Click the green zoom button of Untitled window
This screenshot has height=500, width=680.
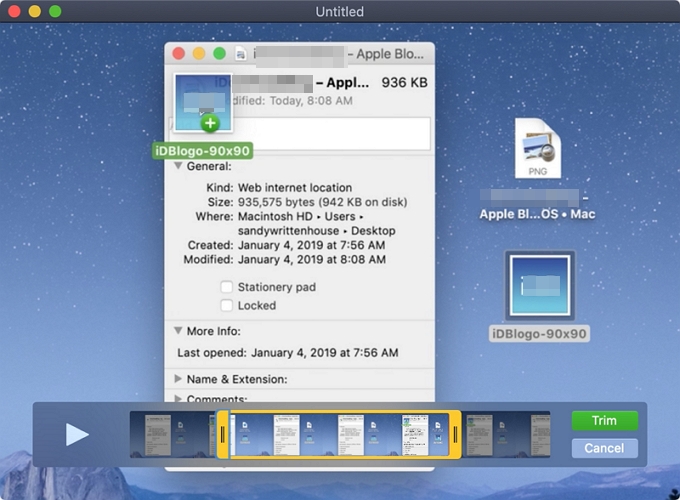click(55, 11)
